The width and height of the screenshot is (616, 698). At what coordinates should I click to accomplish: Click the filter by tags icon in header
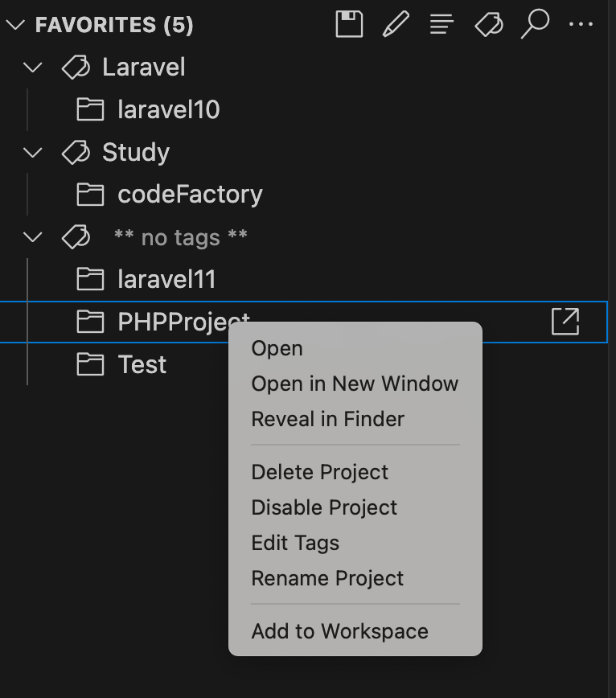[x=489, y=24]
